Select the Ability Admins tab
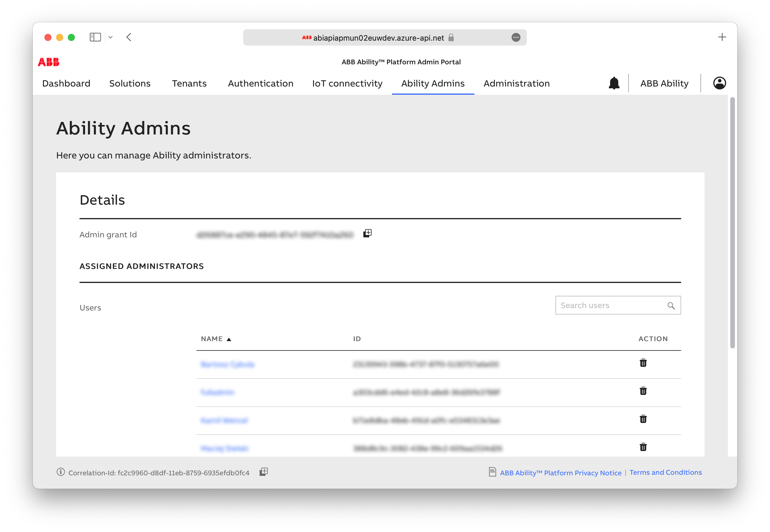The image size is (770, 532). pyautogui.click(x=433, y=83)
